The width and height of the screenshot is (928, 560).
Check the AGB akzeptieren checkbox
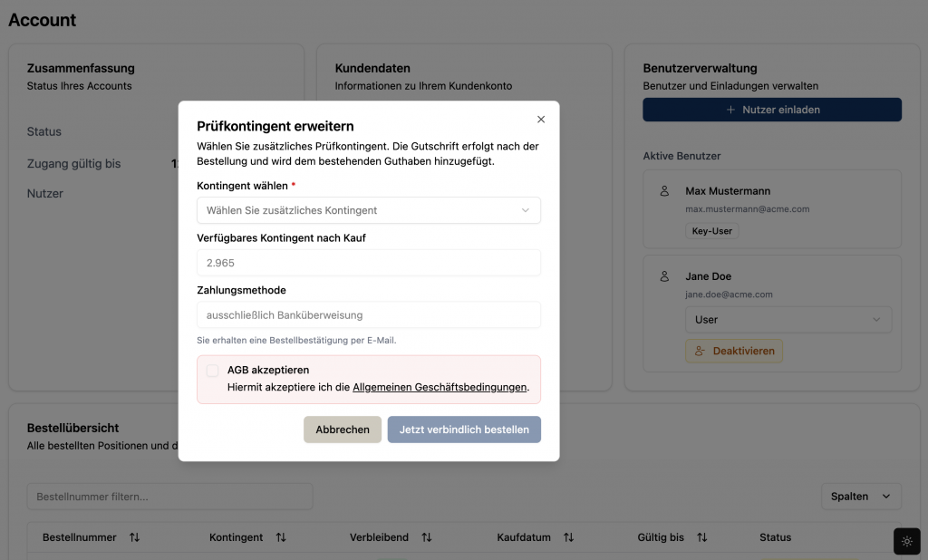[x=212, y=371]
